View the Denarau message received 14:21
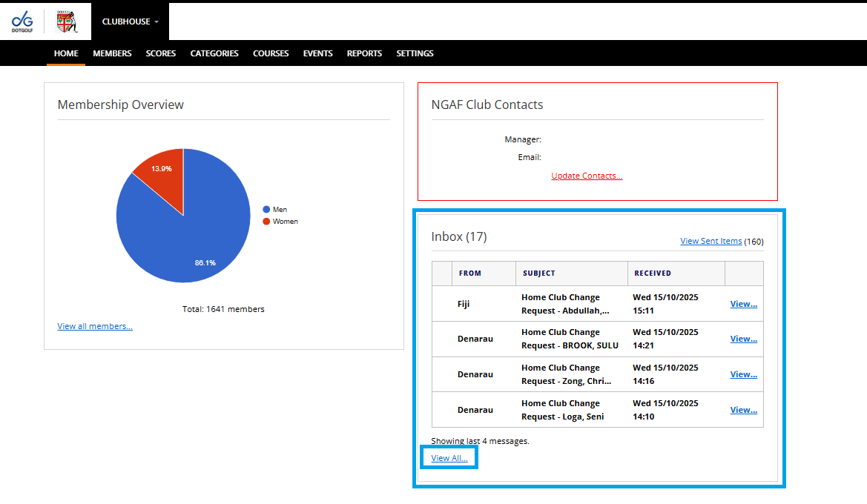867x504 pixels. pos(744,339)
